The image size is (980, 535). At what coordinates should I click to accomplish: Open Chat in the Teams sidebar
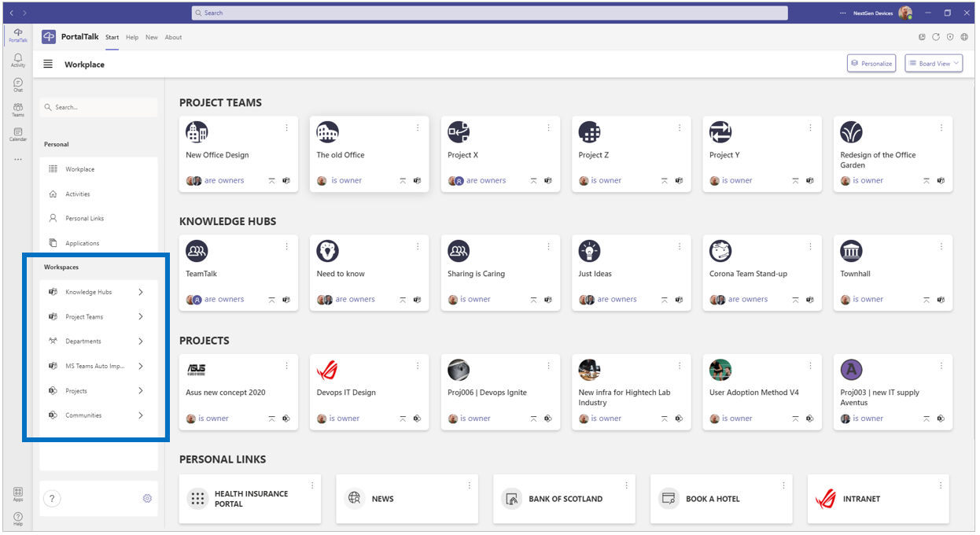[x=17, y=85]
